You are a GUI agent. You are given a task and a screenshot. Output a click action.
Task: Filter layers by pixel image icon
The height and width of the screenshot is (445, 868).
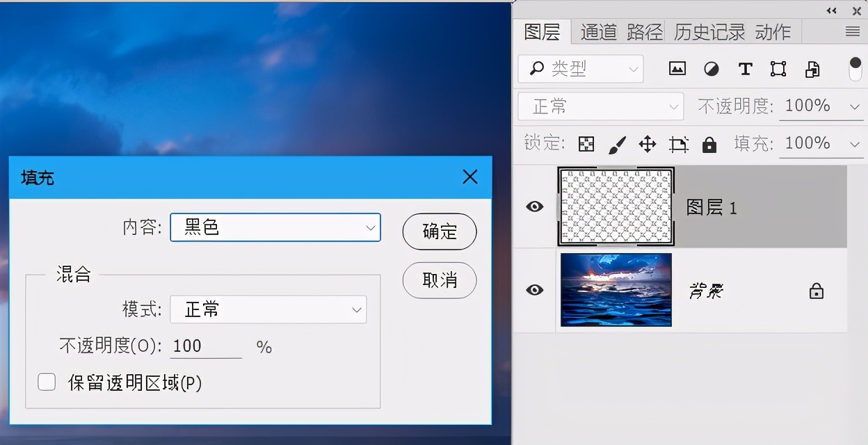(x=677, y=69)
